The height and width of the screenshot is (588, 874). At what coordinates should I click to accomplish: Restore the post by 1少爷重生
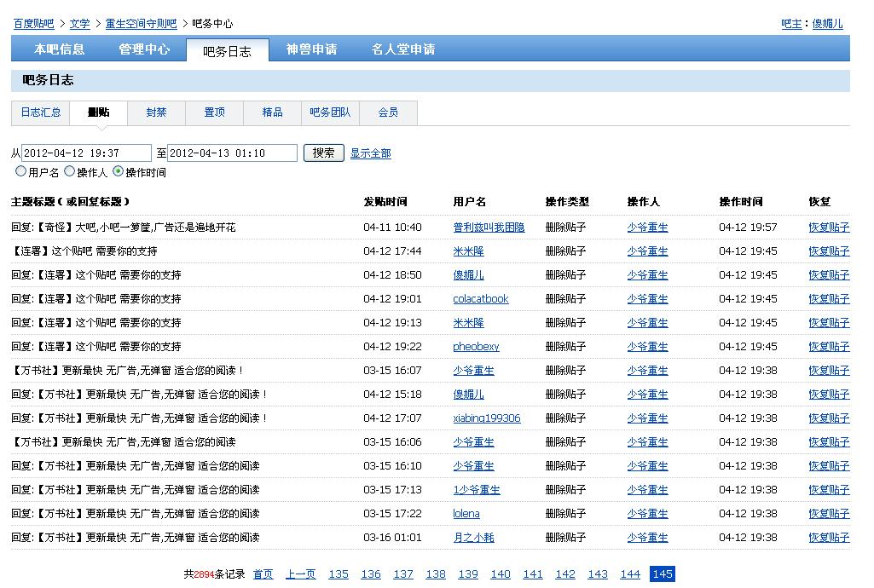click(829, 490)
